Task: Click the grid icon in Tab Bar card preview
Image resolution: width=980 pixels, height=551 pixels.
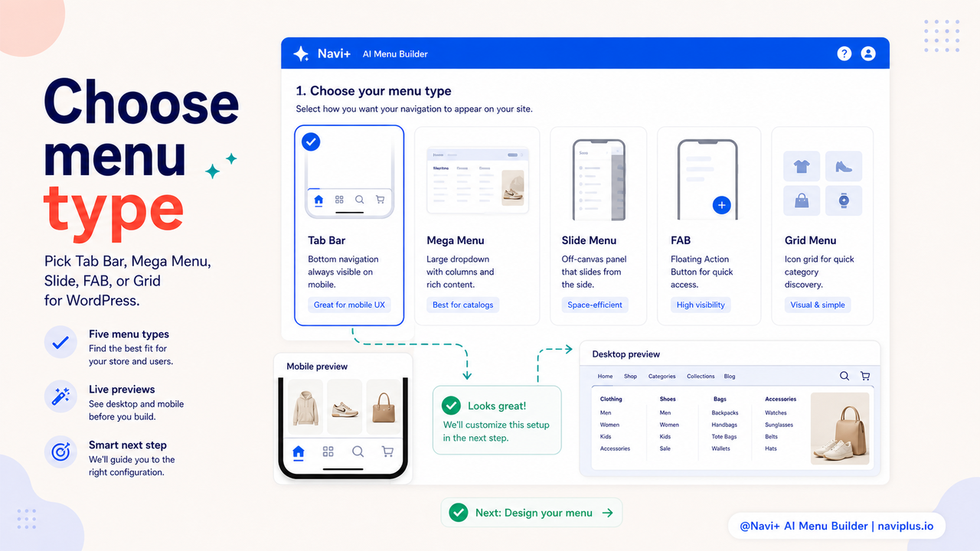Action: click(339, 200)
